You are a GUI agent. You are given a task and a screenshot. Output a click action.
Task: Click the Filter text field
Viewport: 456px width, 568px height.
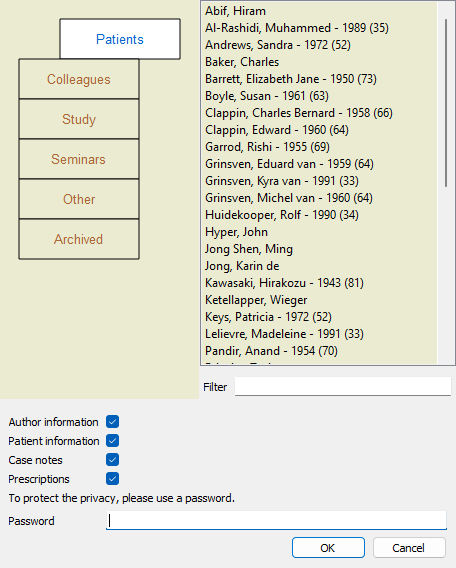[343, 387]
